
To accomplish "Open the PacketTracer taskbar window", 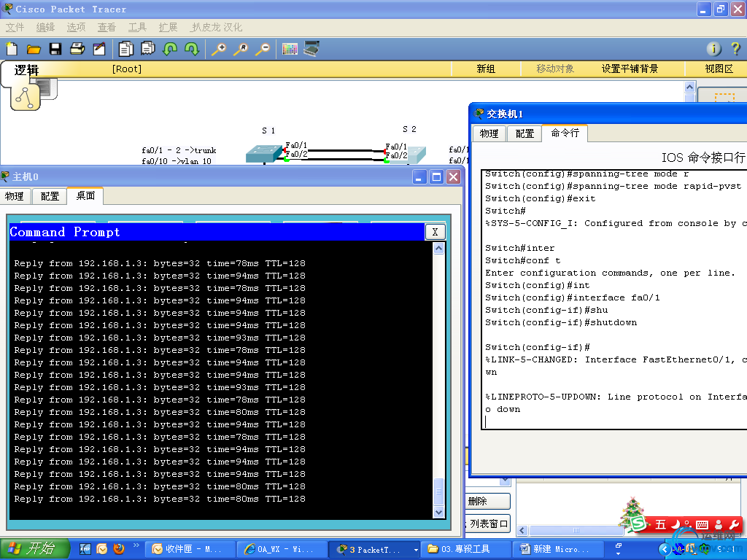I will click(373, 548).
